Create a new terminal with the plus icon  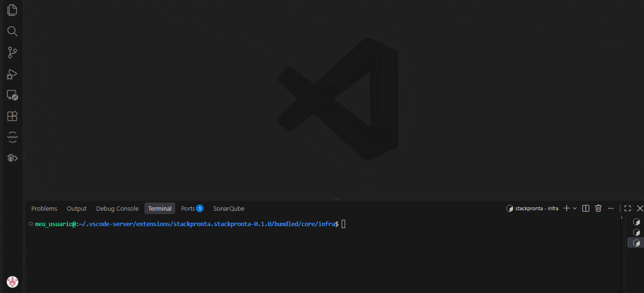[567, 208]
